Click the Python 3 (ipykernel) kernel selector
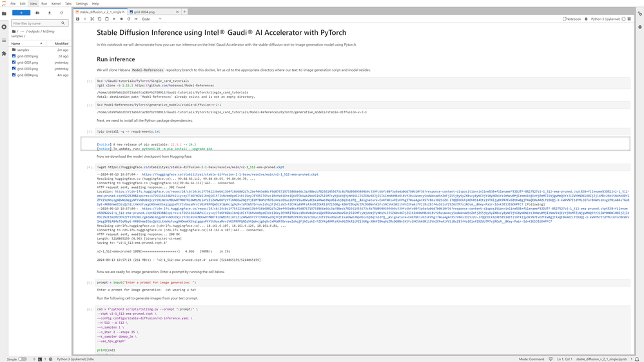This screenshot has height=362, width=644. point(605,19)
